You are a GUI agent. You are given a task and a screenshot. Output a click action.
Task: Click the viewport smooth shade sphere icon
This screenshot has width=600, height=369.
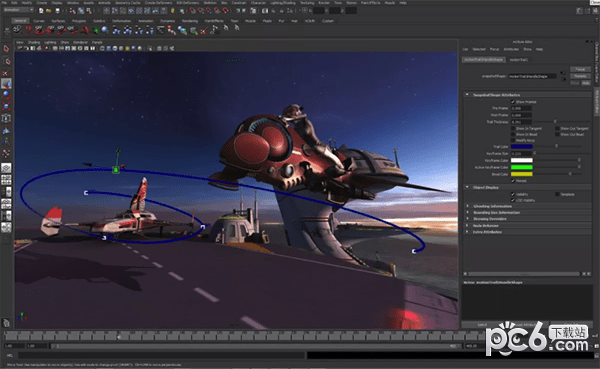click(115, 49)
